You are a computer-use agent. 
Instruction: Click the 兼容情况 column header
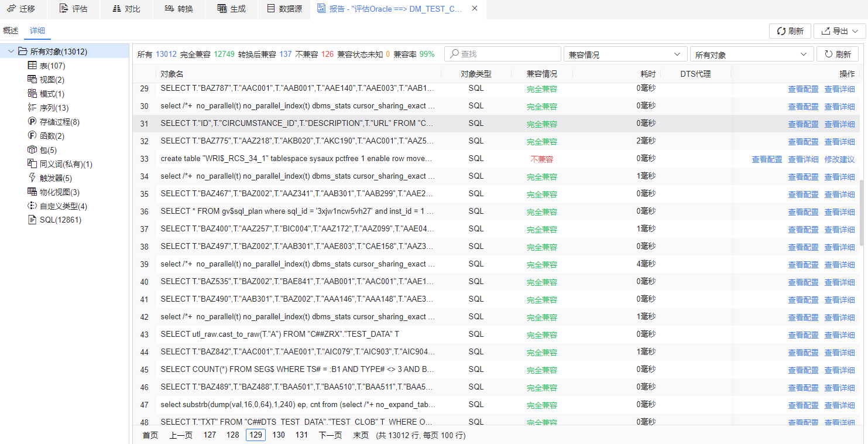pos(542,74)
